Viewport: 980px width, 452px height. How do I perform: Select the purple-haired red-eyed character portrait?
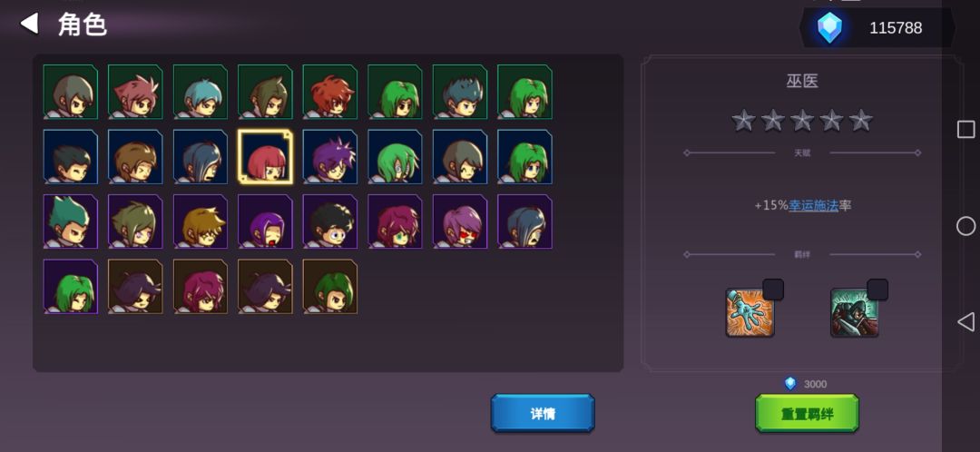pos(460,222)
